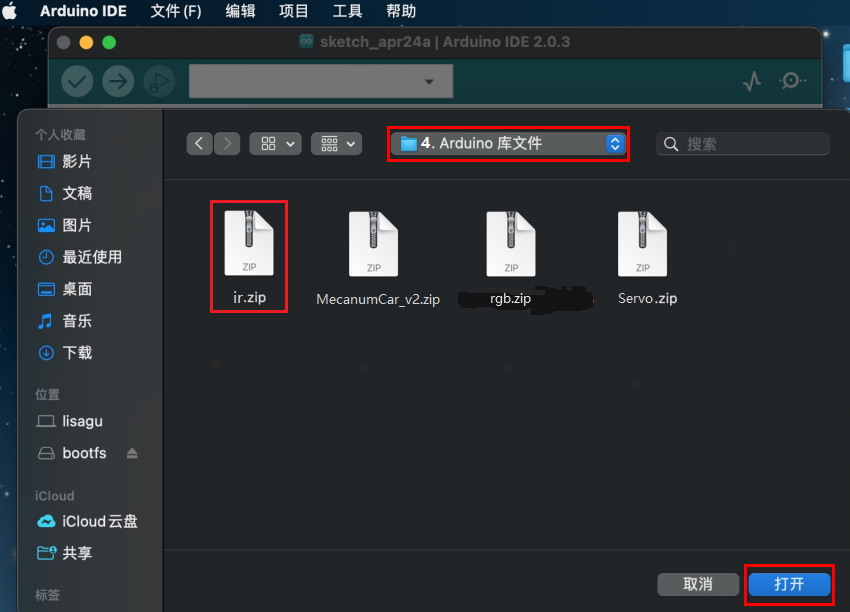The height and width of the screenshot is (612, 850).
Task: Select lisagu under 位置
Action: point(69,421)
